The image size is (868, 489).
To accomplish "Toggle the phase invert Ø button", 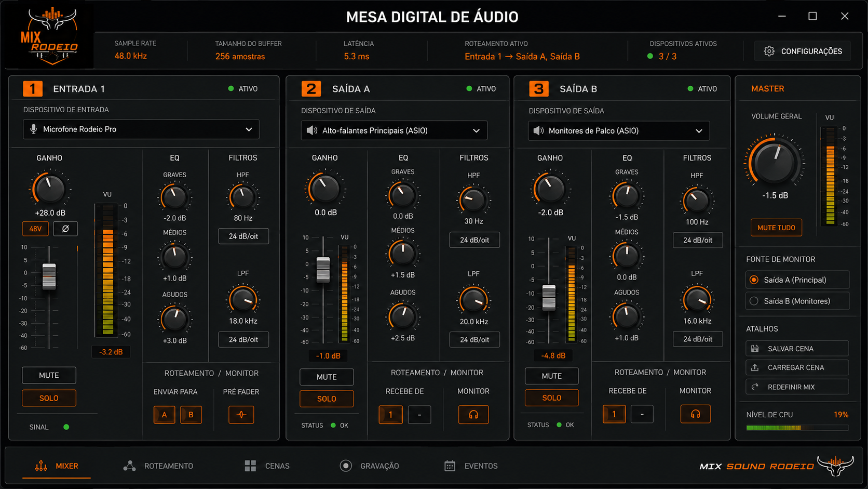I will click(65, 229).
